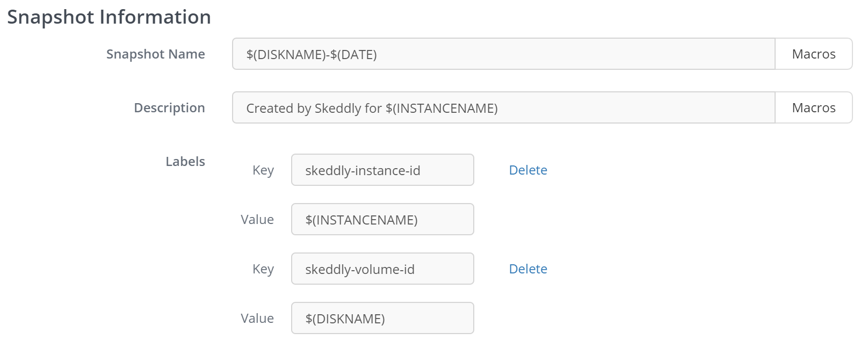Select the skeddly-instance-id key field

click(382, 170)
